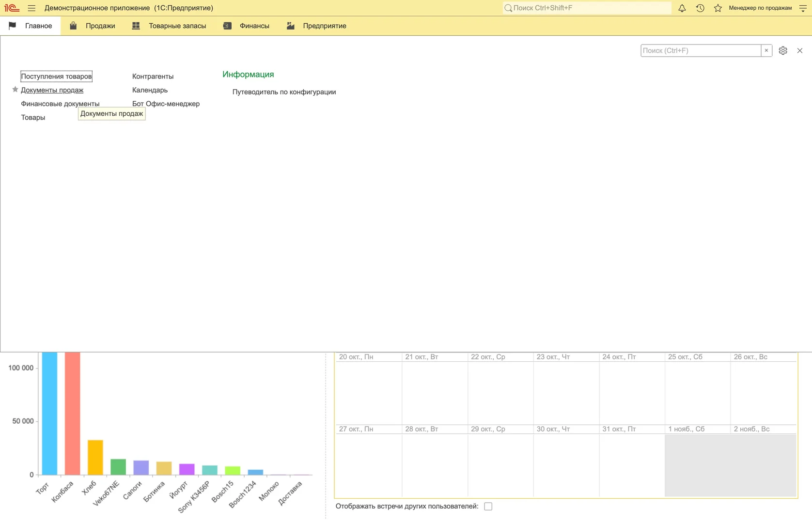Toggle favorite star beside Документы продаж
This screenshot has height=523, width=812.
click(x=15, y=90)
